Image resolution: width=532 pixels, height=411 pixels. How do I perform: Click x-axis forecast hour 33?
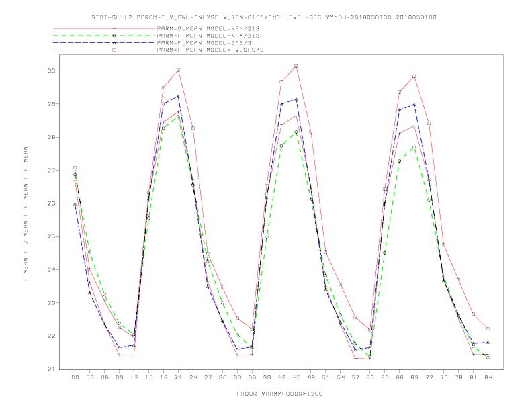pos(237,377)
